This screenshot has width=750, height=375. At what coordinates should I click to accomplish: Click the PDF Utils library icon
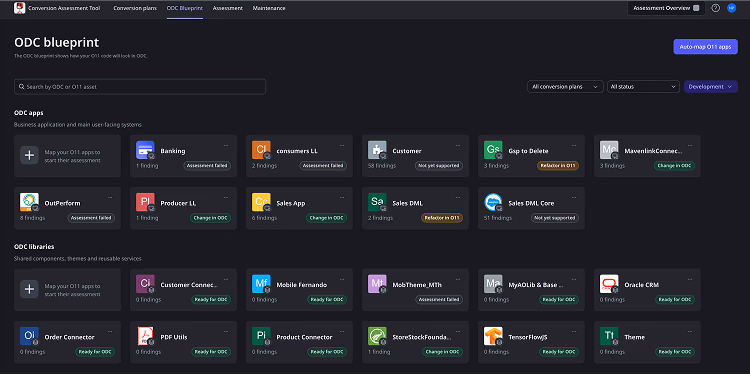click(x=145, y=336)
